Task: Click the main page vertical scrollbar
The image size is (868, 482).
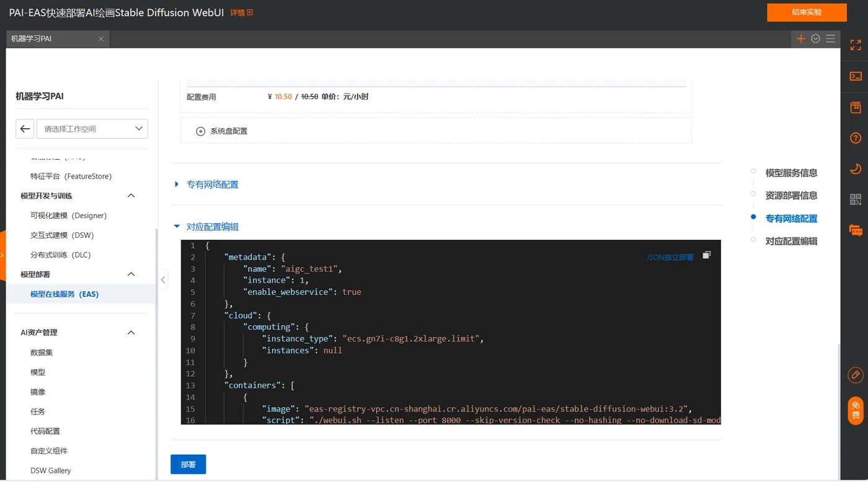Action: (838, 411)
